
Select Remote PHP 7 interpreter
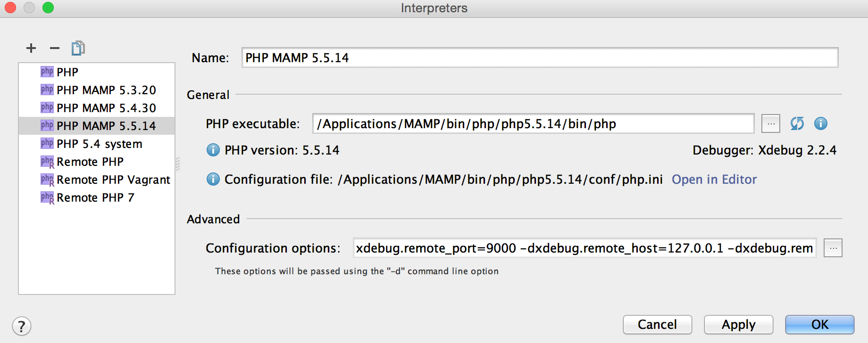(x=97, y=197)
